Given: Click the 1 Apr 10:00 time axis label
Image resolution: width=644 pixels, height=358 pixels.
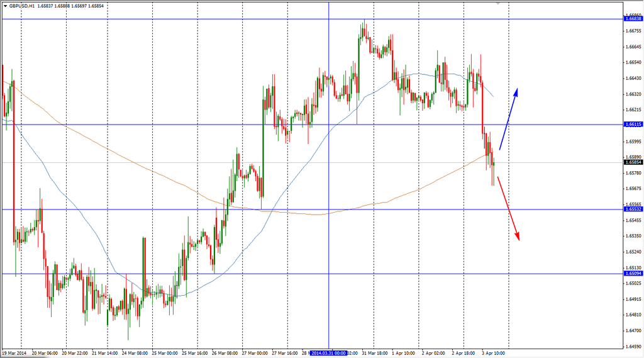Looking at the screenshot, I should coord(403,353).
